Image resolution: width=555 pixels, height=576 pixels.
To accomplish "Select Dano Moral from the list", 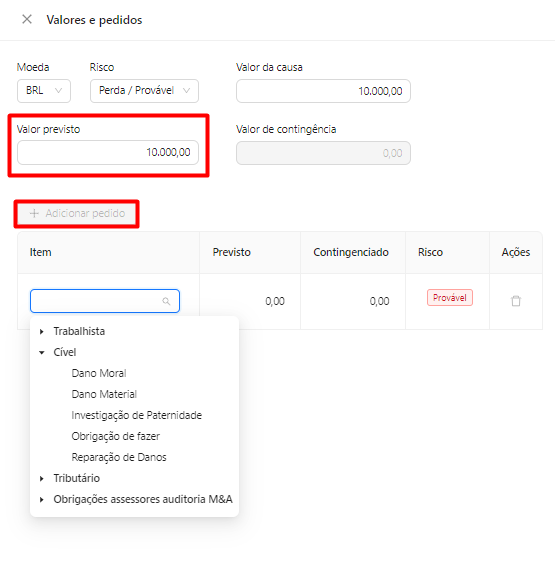I will tap(99, 373).
